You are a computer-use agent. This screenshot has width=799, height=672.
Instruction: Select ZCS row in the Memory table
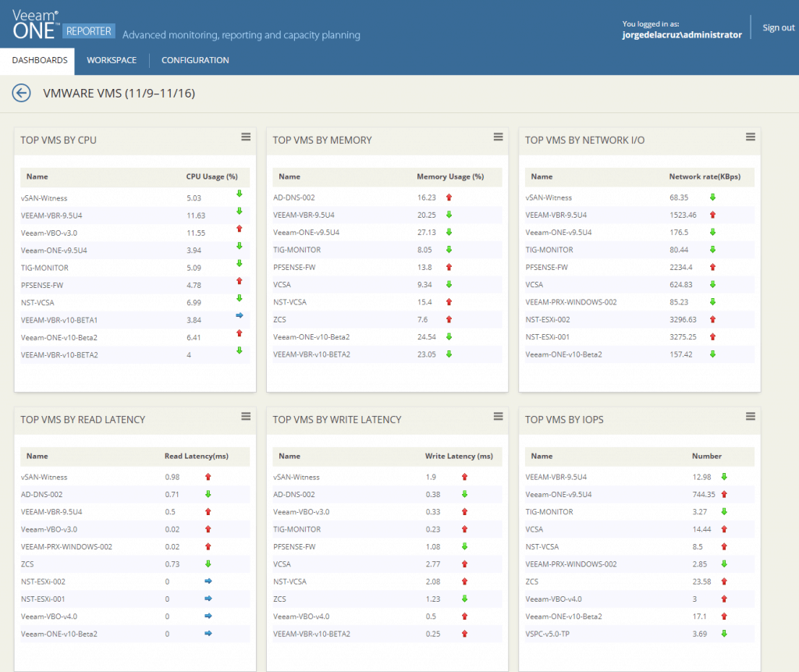pos(387,319)
